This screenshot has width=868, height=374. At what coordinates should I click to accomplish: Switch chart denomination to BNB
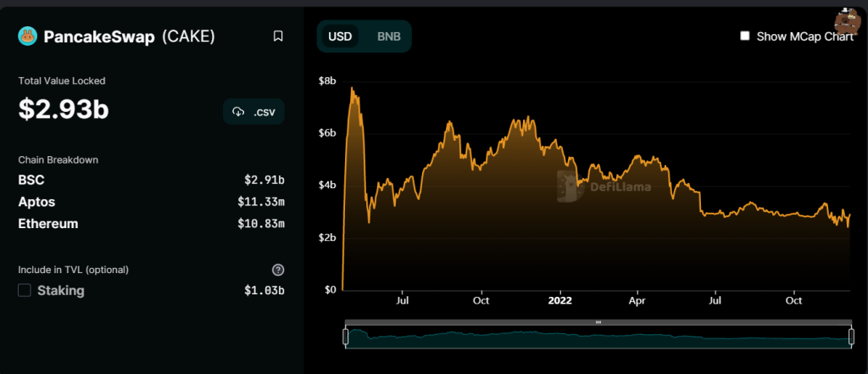point(388,36)
